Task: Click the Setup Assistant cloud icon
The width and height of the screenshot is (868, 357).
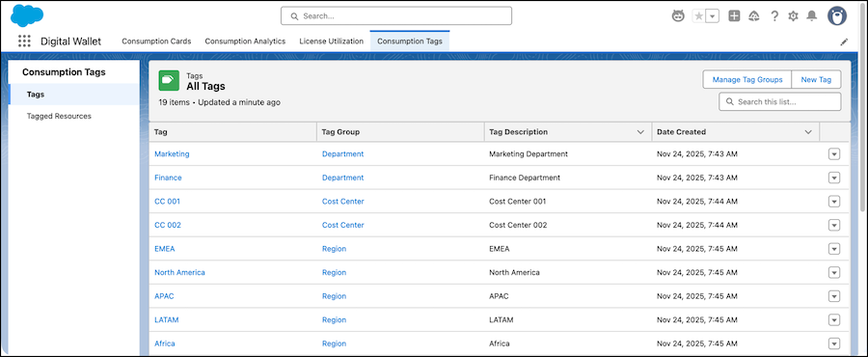Action: (754, 16)
